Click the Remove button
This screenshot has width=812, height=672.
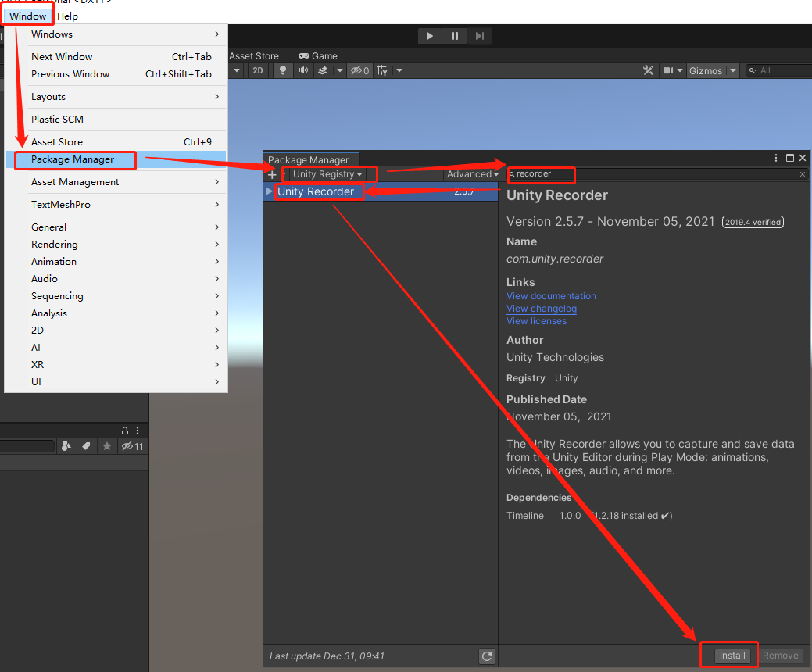coord(781,656)
